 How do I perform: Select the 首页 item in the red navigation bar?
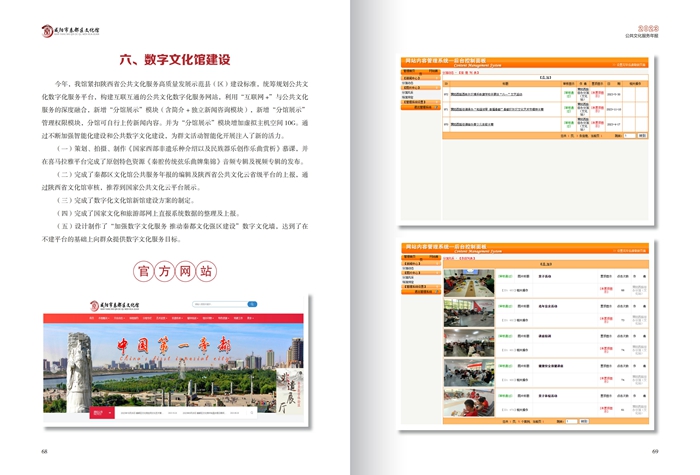pyautogui.click(x=92, y=318)
